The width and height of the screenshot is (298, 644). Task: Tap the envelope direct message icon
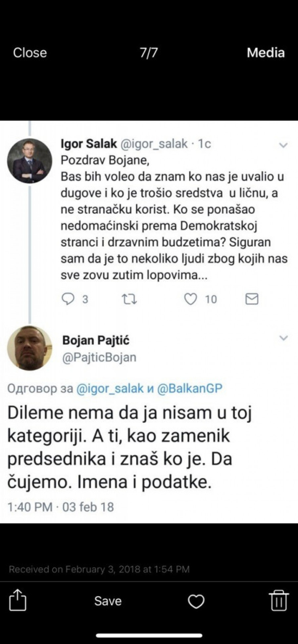[x=252, y=299]
